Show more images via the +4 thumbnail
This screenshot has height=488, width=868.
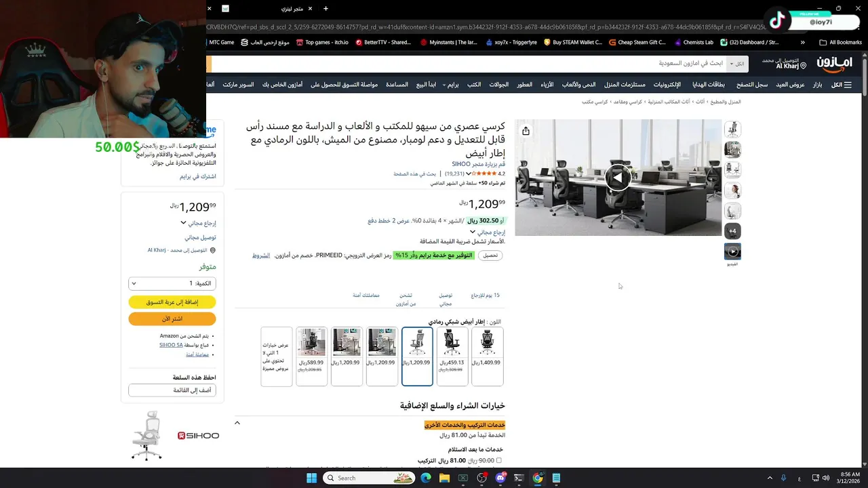(x=732, y=231)
